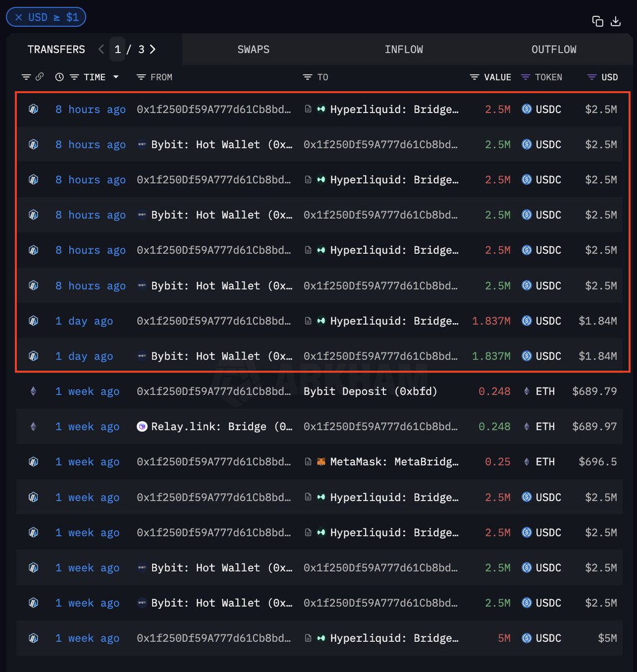This screenshot has width=637, height=672.
Task: Open MetaMask: MetaBridge entity
Action: coord(394,462)
